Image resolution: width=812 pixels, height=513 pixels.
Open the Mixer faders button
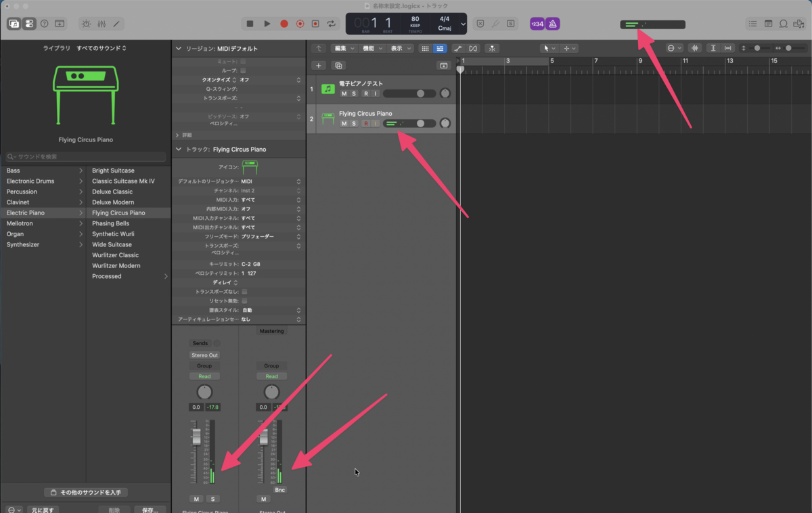[101, 24]
